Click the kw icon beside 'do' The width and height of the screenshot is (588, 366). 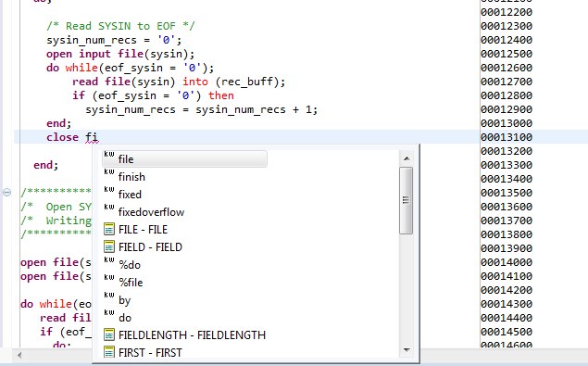tap(109, 312)
